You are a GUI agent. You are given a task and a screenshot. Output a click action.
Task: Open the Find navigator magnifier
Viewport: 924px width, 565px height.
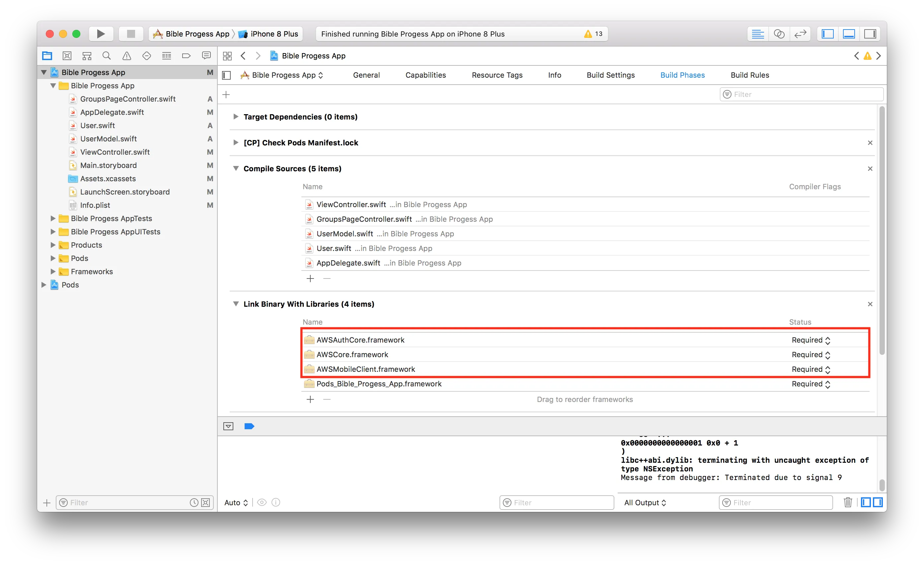[x=107, y=56]
